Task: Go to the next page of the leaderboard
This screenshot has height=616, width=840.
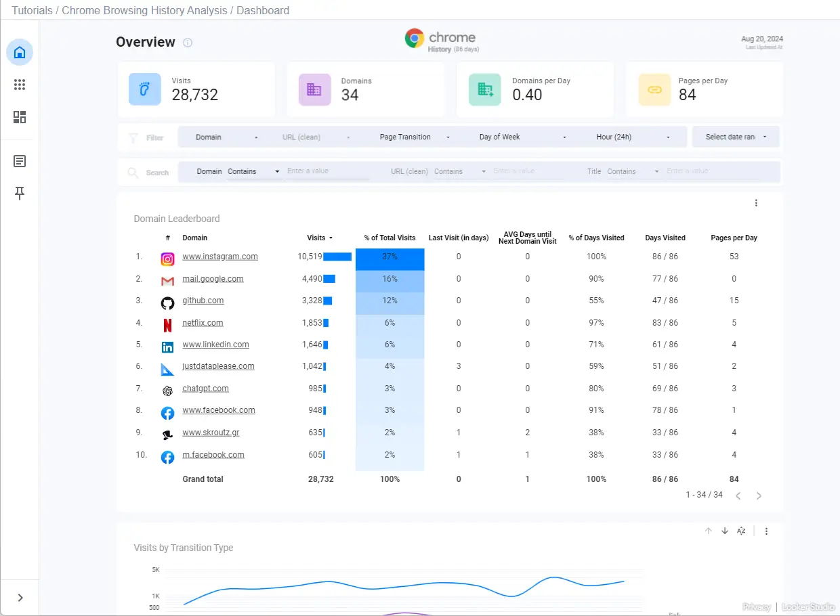Action: pyautogui.click(x=759, y=496)
